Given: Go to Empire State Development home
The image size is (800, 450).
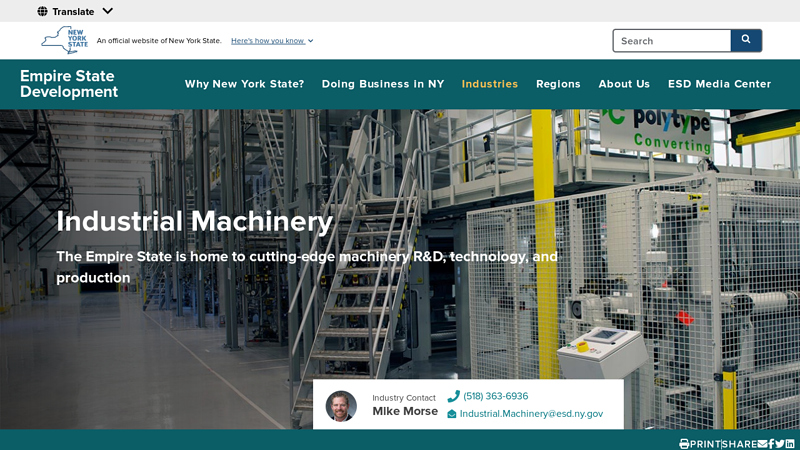Looking at the screenshot, I should point(69,84).
